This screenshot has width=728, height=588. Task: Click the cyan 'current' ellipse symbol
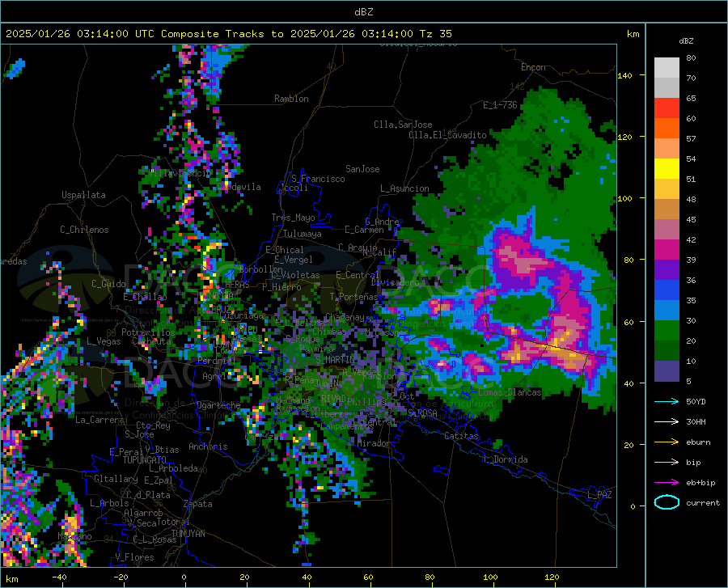667,502
